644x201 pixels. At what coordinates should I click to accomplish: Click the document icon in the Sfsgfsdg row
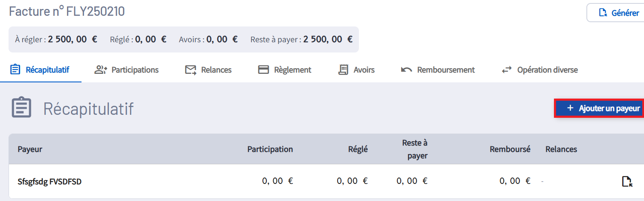click(x=626, y=181)
